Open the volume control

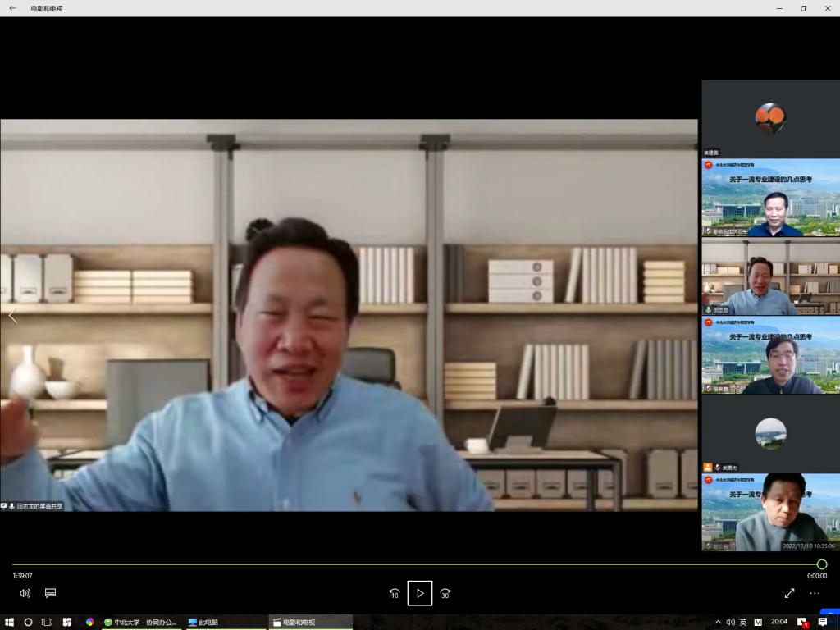25,593
